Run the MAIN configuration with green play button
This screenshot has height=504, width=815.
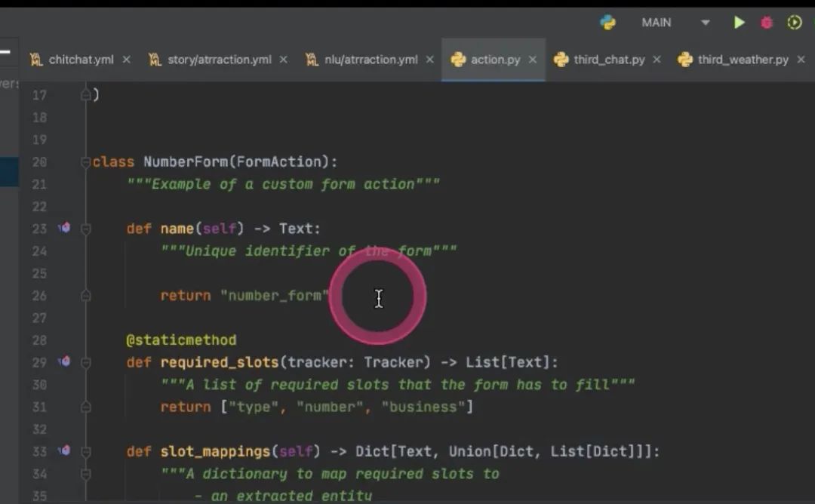pyautogui.click(x=739, y=23)
